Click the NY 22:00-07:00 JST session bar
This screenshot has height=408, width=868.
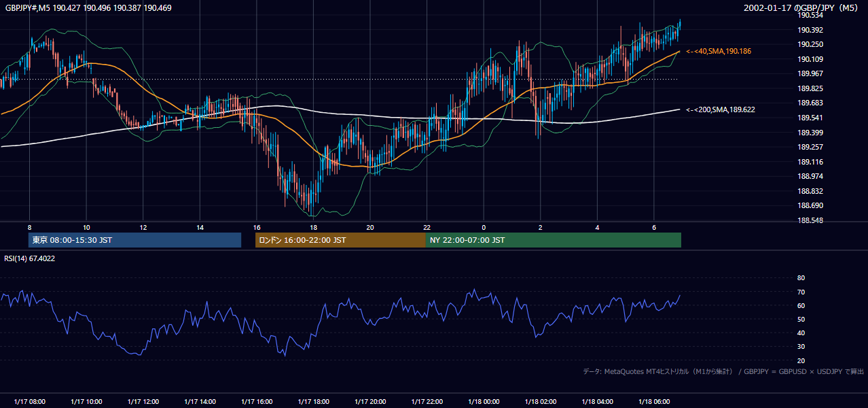point(554,240)
